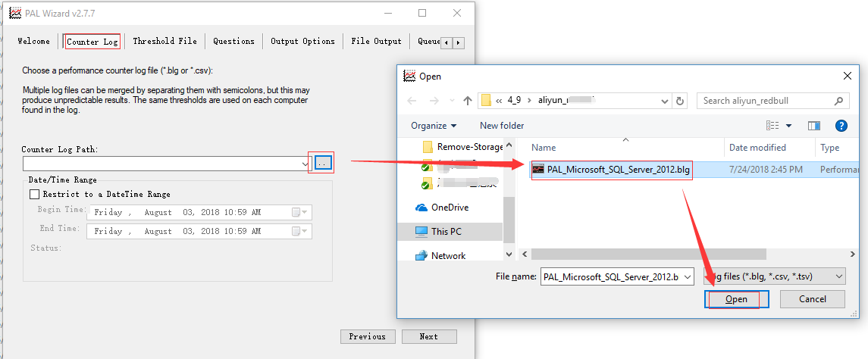The width and height of the screenshot is (868, 359).
Task: Click the breadcrumb overflow chevron «
Action: (x=499, y=101)
